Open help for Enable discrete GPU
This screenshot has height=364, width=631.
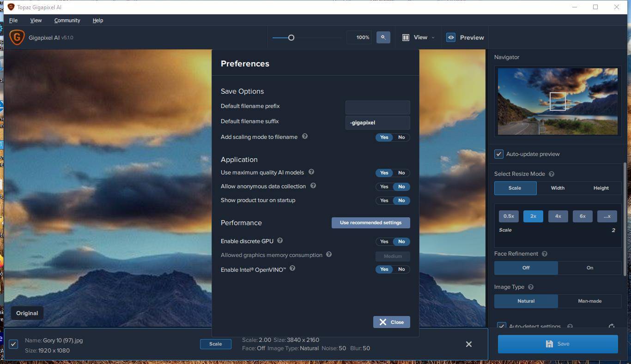click(280, 240)
